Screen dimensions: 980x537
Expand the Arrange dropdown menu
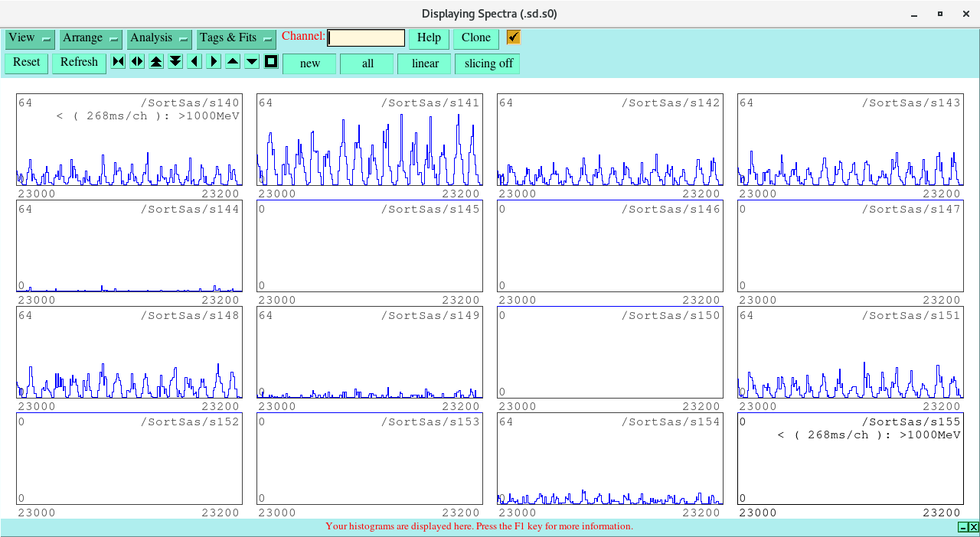tap(92, 38)
